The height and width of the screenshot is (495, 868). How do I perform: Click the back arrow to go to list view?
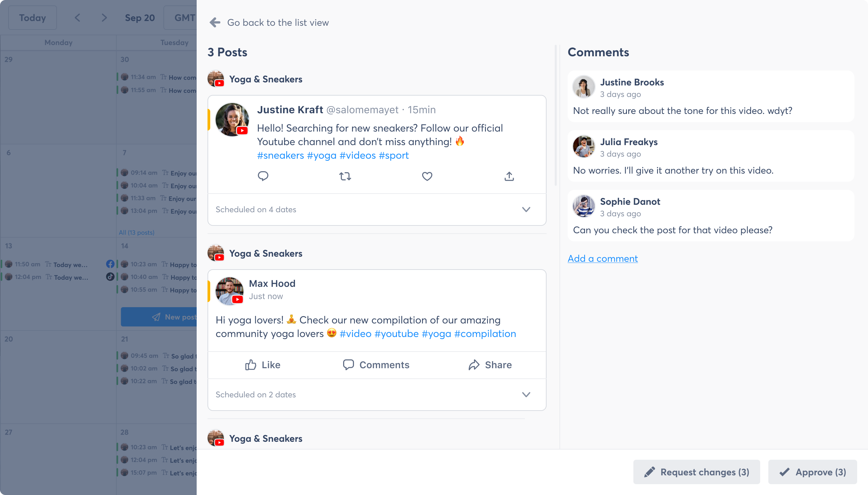(x=214, y=22)
